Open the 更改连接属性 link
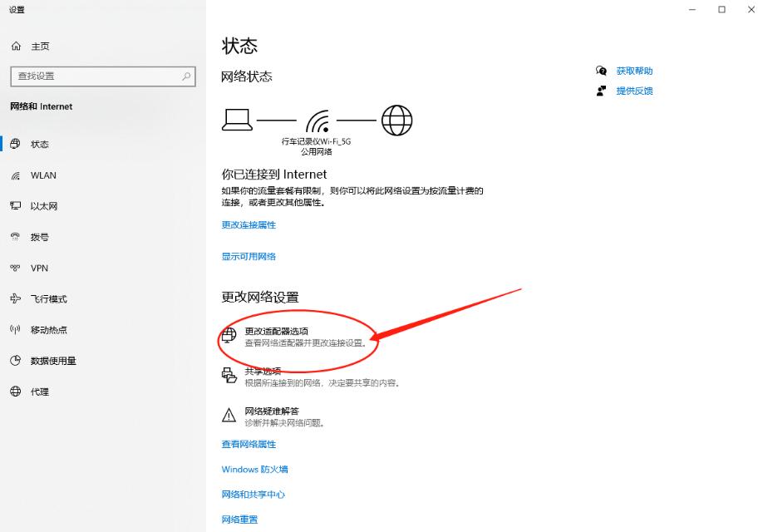 point(249,225)
